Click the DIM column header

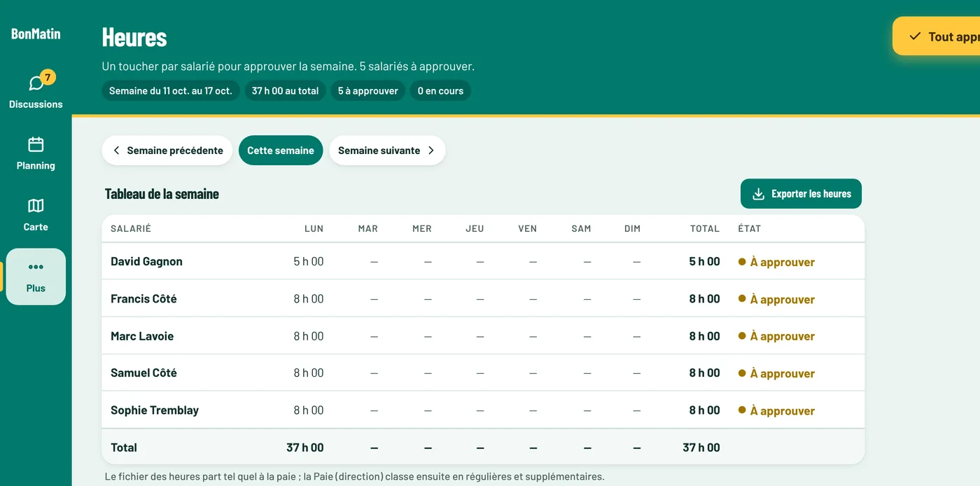coord(633,228)
